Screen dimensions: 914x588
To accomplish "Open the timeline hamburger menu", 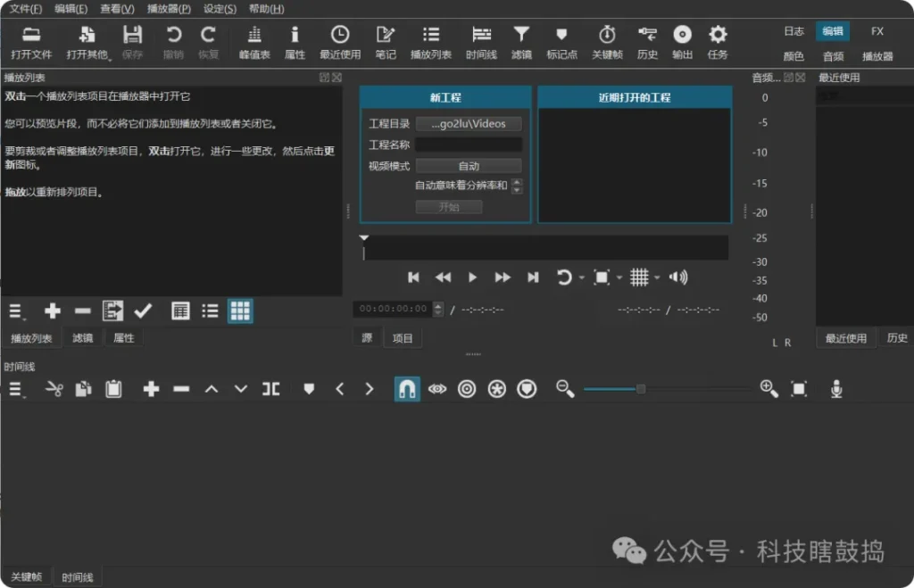I will click(16, 389).
